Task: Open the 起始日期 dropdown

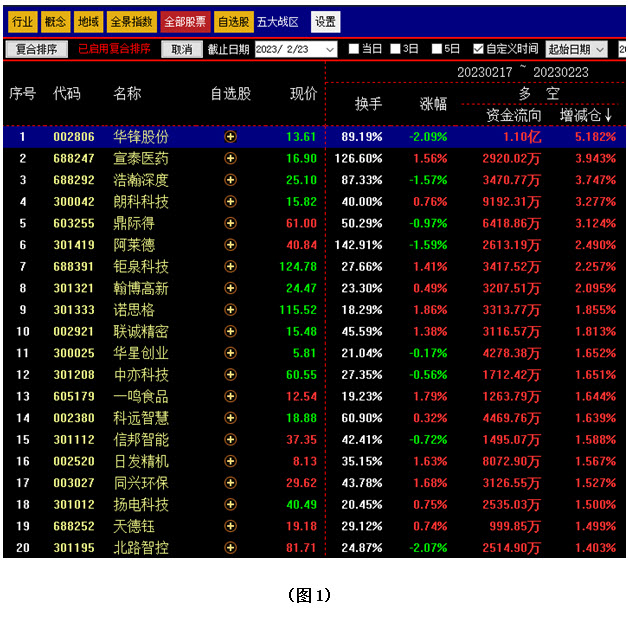Action: point(577,50)
